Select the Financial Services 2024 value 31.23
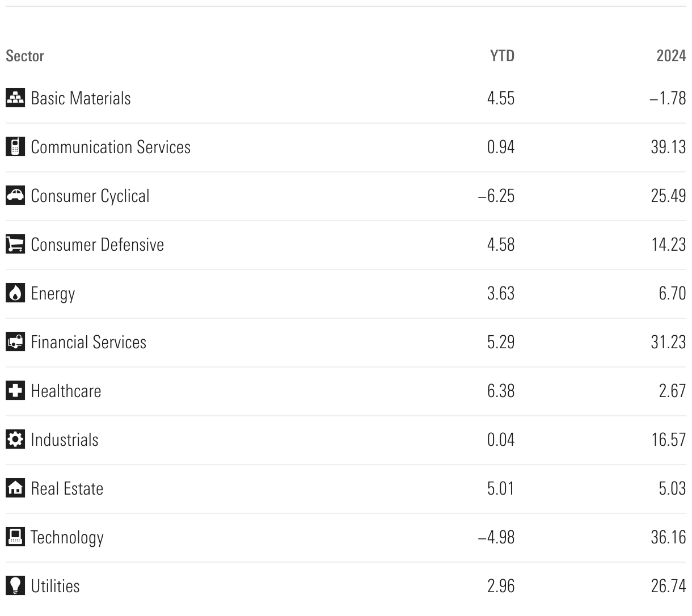Screen dimensions: 692x616 pos(668,342)
